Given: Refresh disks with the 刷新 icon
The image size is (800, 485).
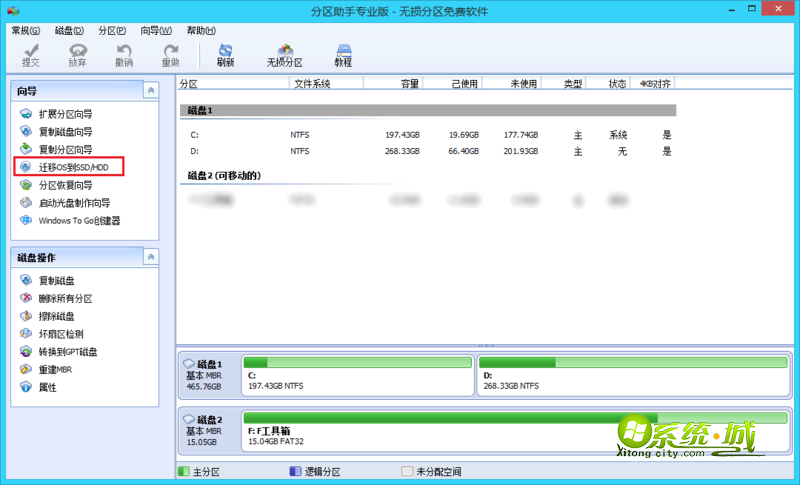Looking at the screenshot, I should [x=225, y=55].
